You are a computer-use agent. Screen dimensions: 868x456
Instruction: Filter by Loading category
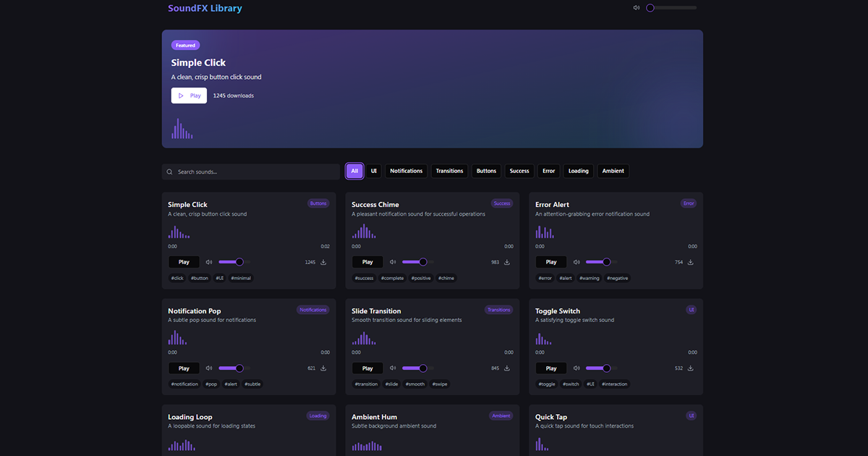[x=579, y=171]
